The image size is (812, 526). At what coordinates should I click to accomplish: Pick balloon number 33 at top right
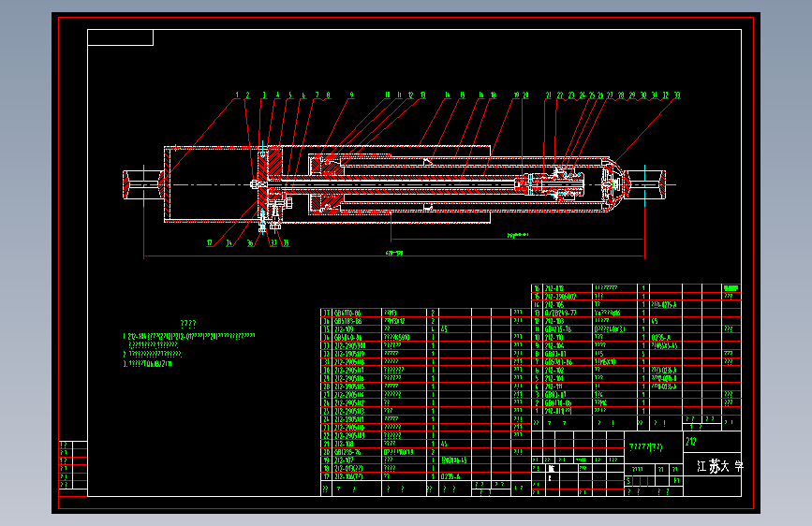pos(677,95)
